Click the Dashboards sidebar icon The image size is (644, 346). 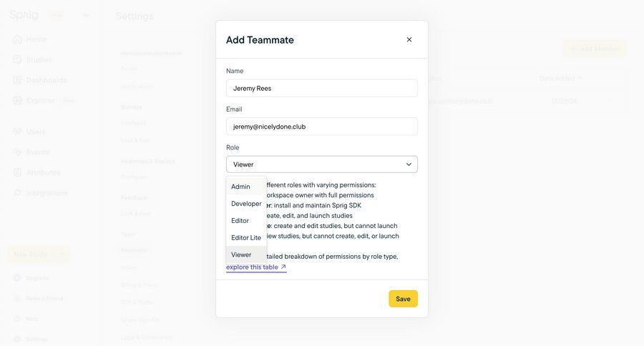pos(17,80)
